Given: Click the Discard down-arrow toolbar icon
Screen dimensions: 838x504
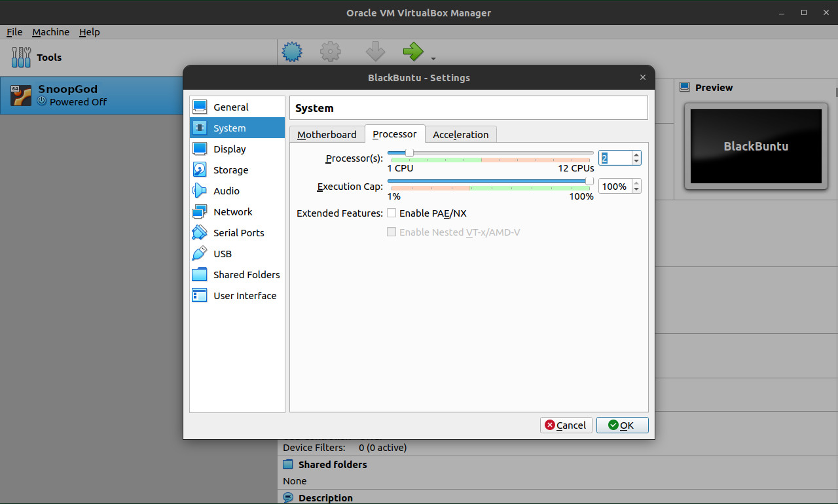Looking at the screenshot, I should (375, 52).
